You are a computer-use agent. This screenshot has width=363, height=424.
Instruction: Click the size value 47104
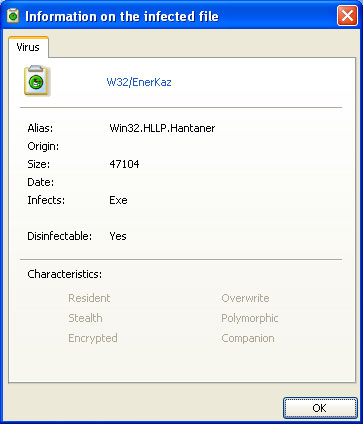click(x=124, y=164)
